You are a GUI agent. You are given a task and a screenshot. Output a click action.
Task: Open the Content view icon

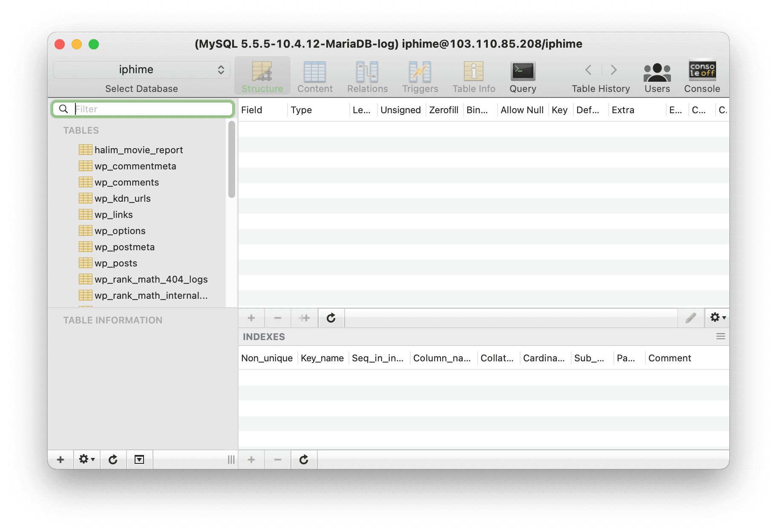[315, 76]
